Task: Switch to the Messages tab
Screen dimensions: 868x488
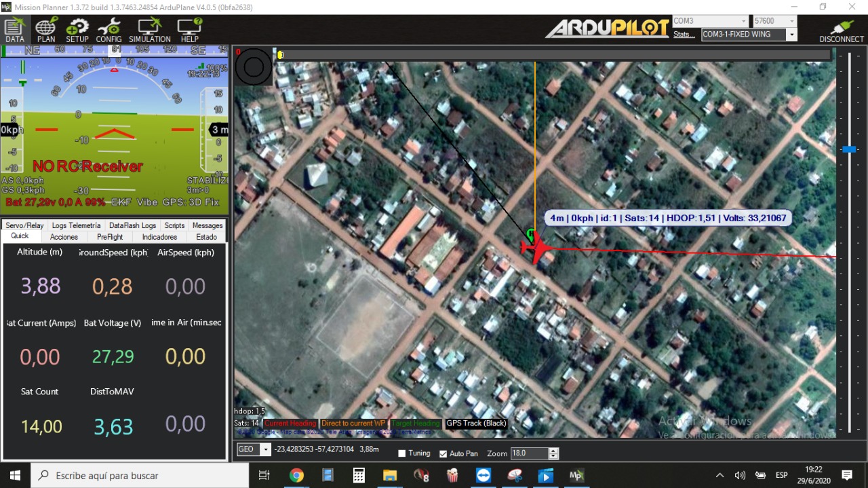Action: coord(207,225)
